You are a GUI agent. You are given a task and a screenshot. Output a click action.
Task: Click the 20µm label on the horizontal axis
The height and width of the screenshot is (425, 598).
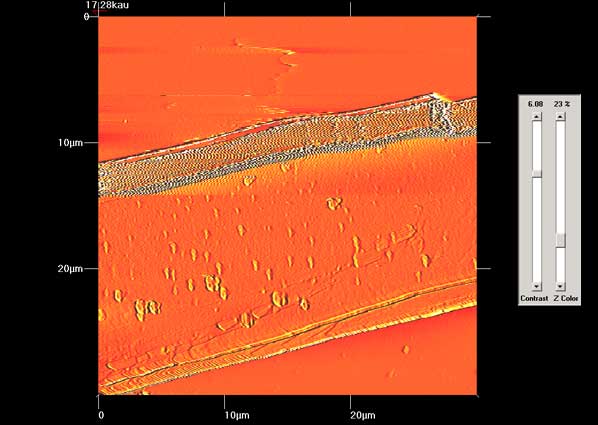(363, 415)
